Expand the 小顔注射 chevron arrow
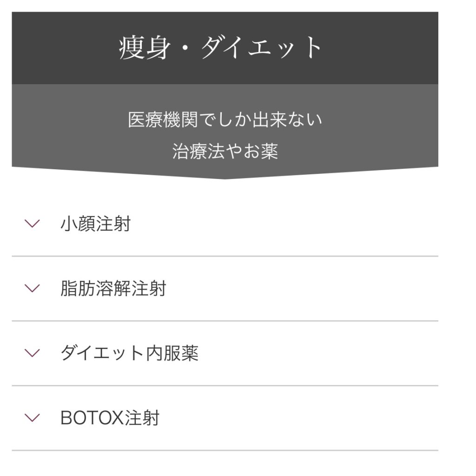 [x=32, y=224]
